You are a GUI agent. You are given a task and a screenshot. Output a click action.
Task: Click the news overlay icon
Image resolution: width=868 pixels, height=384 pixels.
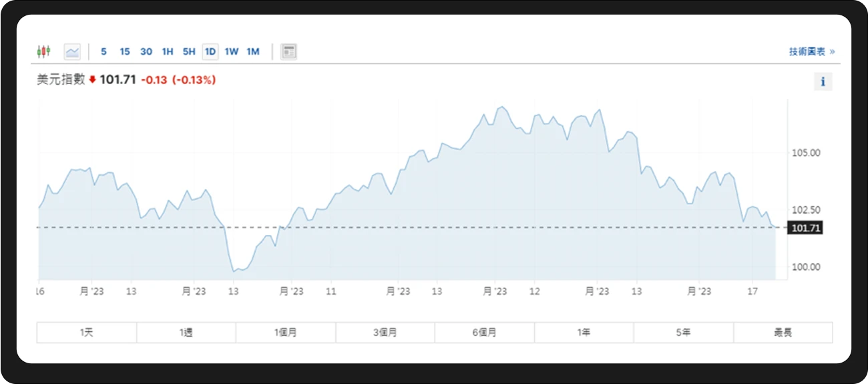point(288,51)
